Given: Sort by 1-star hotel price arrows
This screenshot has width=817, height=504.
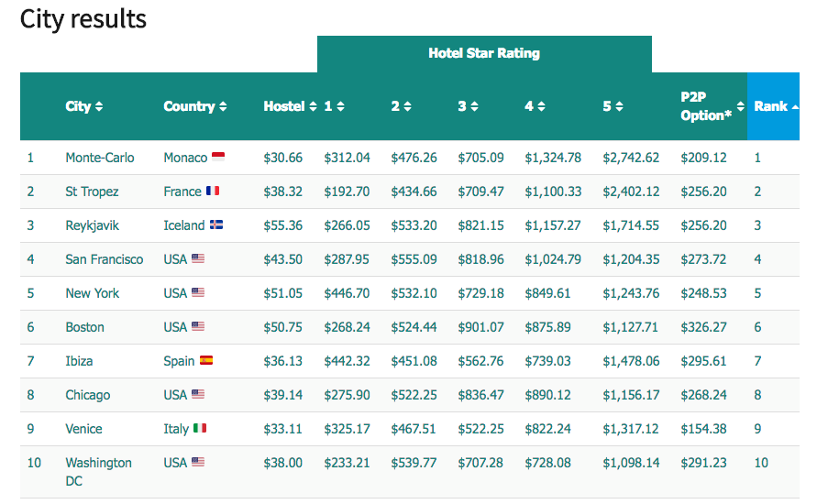Looking at the screenshot, I should click(x=340, y=106).
